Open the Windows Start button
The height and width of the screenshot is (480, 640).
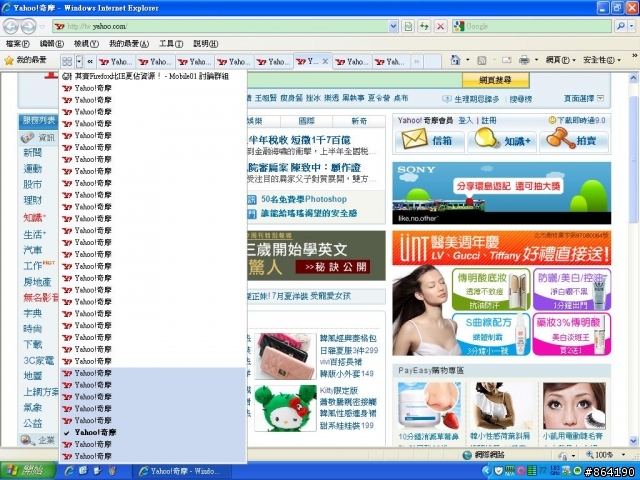[28, 471]
